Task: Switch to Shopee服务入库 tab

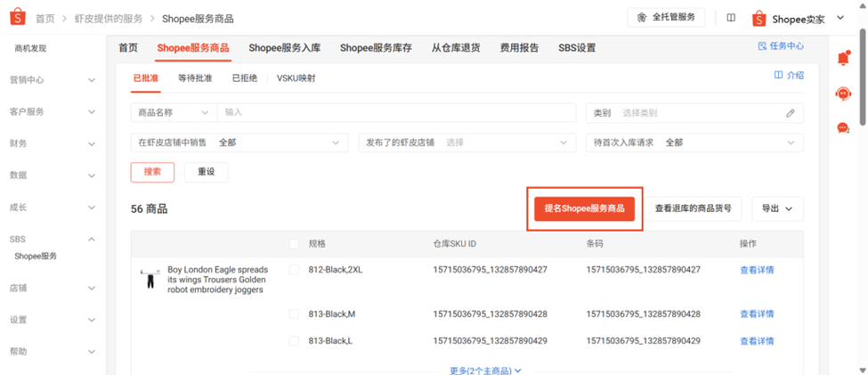Action: (285, 47)
